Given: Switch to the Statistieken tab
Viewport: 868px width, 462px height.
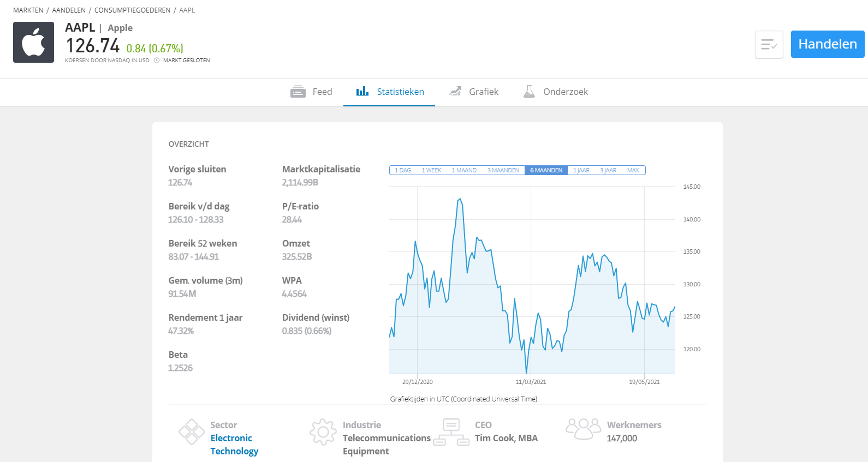Looking at the screenshot, I should (x=389, y=92).
